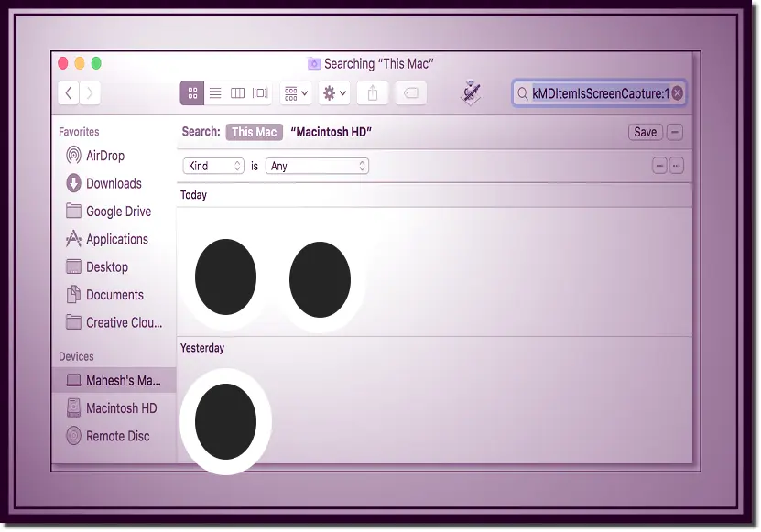The height and width of the screenshot is (532, 761).
Task: Select the screenshot thumbnail under Yesterday
Action: [x=225, y=421]
